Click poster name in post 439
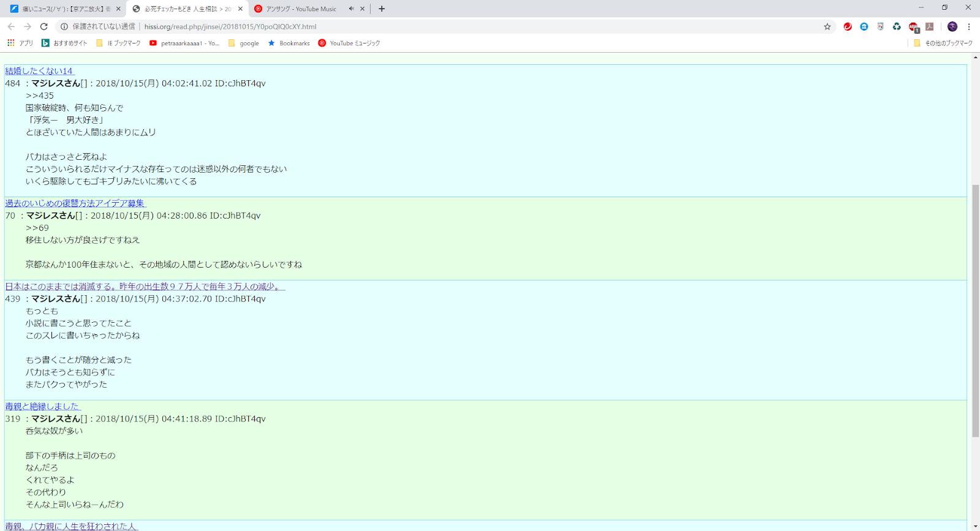Viewport: 980px width, 531px height. coord(56,299)
